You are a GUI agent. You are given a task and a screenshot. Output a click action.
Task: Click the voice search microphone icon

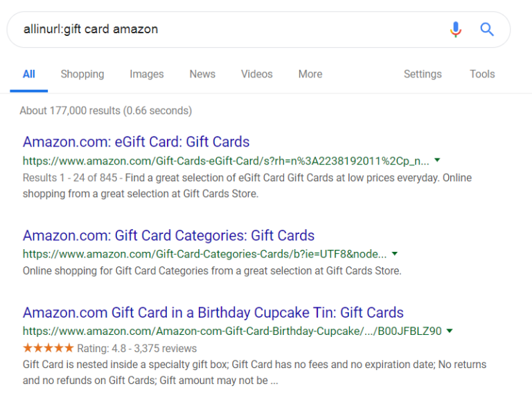coord(456,30)
